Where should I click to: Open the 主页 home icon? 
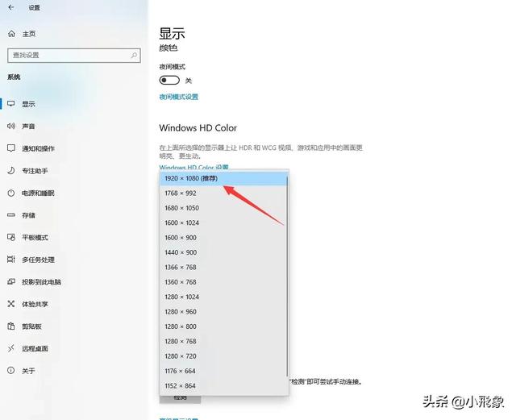tap(11, 34)
